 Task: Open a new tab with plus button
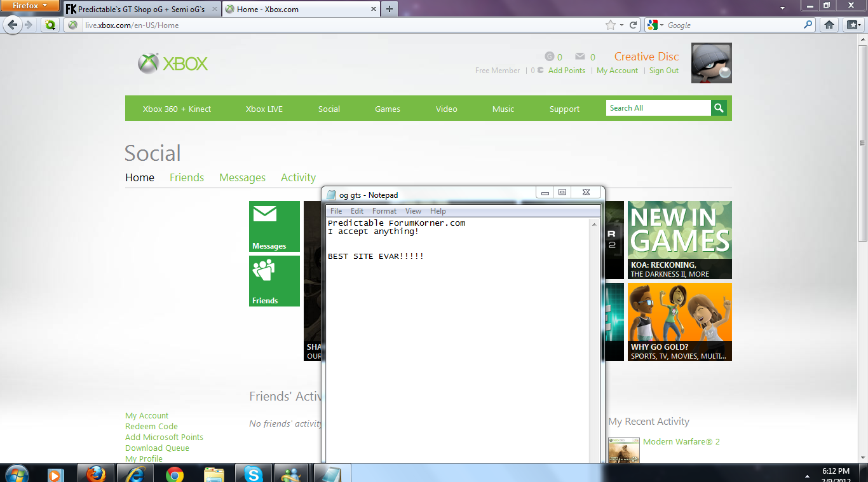pyautogui.click(x=390, y=9)
